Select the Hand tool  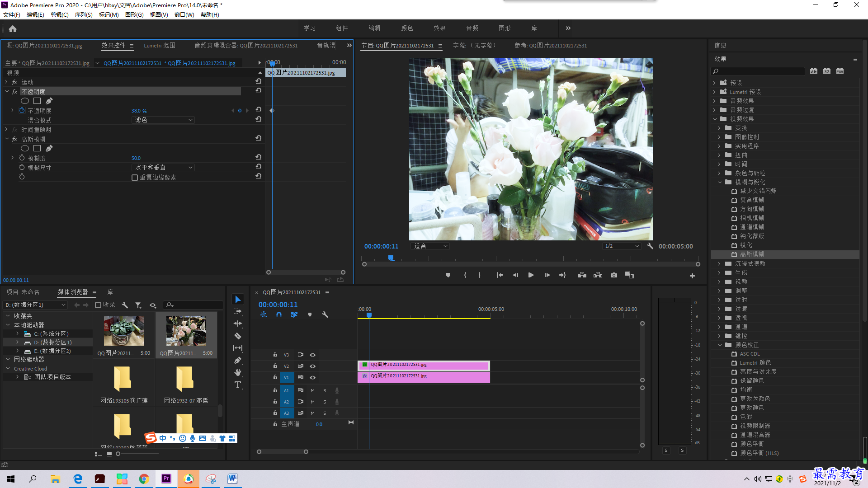(238, 372)
